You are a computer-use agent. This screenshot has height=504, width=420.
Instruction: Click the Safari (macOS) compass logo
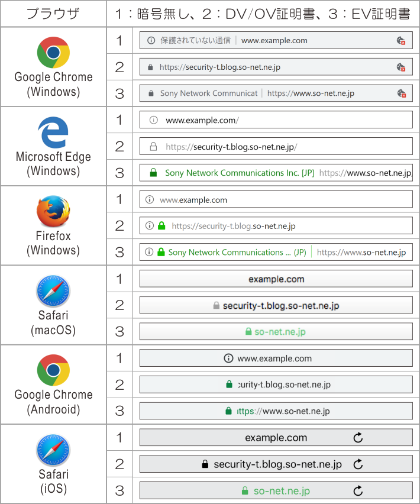click(53, 291)
